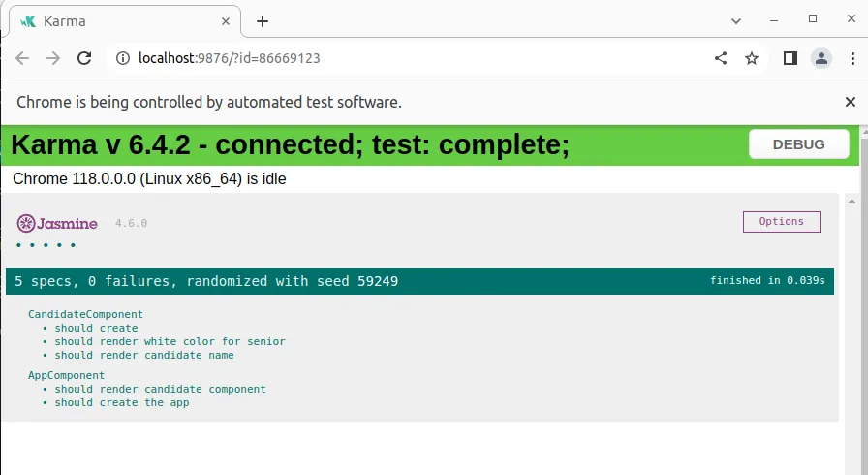Open the Jasmine Options menu
This screenshot has height=475, width=868.
coord(781,221)
